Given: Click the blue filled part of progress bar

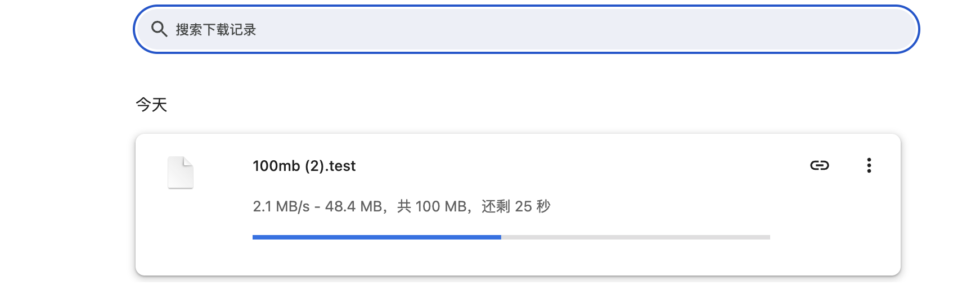Looking at the screenshot, I should pyautogui.click(x=377, y=237).
